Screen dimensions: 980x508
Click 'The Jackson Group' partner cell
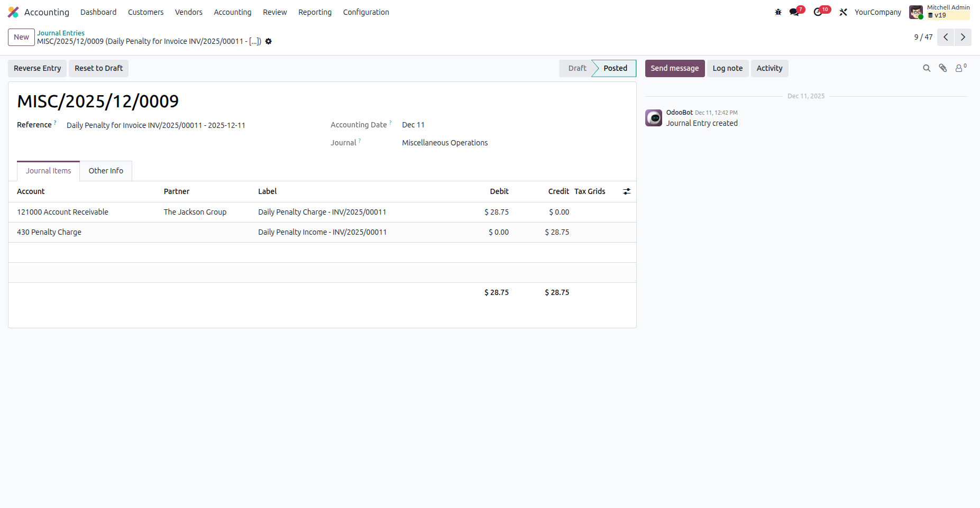[195, 212]
